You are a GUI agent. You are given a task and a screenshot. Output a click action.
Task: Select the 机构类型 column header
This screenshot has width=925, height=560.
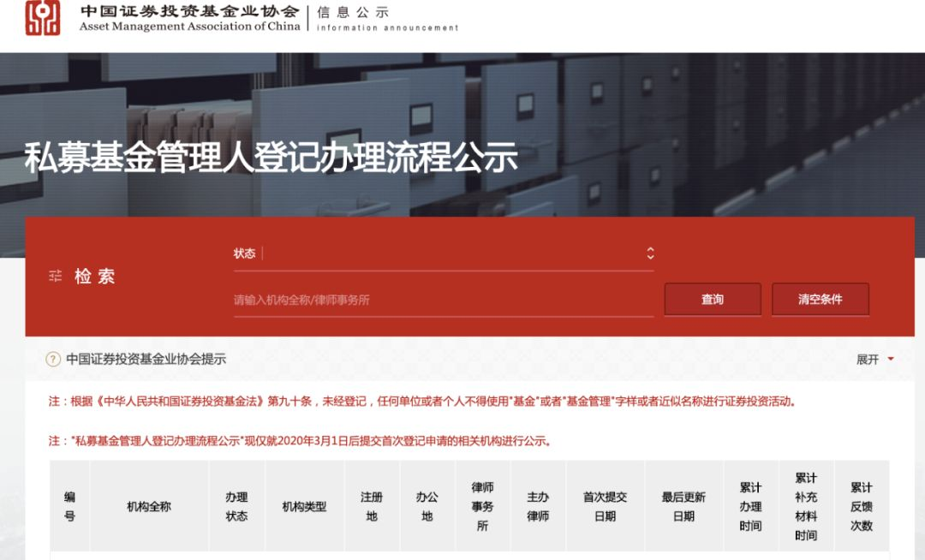coord(304,507)
